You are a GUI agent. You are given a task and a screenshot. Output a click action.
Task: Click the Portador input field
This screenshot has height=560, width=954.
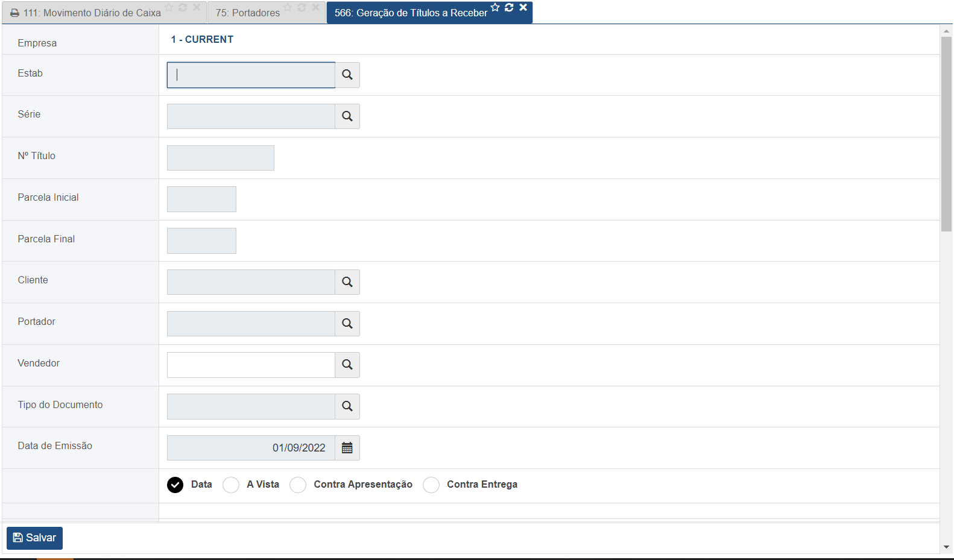point(251,324)
